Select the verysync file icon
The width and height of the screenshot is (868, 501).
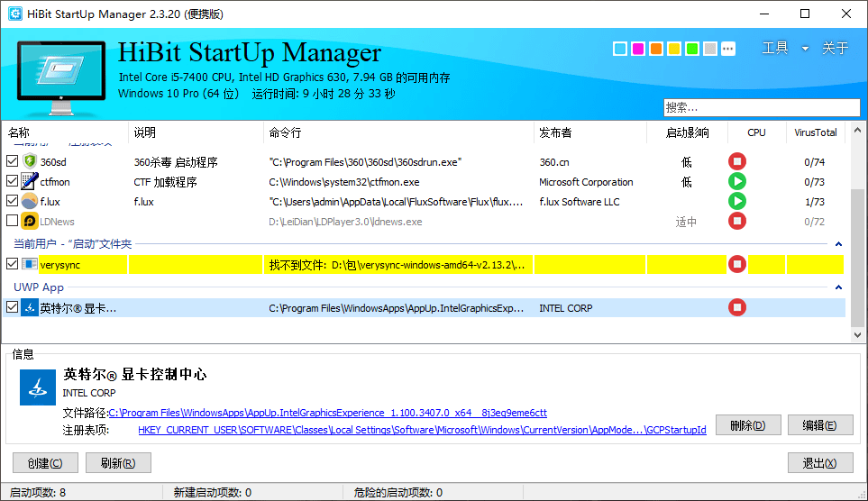coord(30,264)
